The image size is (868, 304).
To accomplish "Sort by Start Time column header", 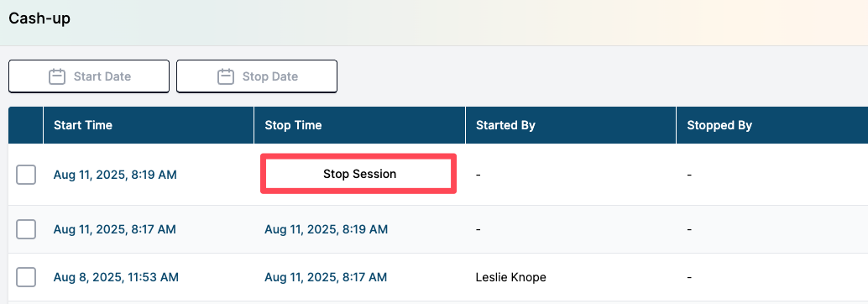I will (x=83, y=125).
